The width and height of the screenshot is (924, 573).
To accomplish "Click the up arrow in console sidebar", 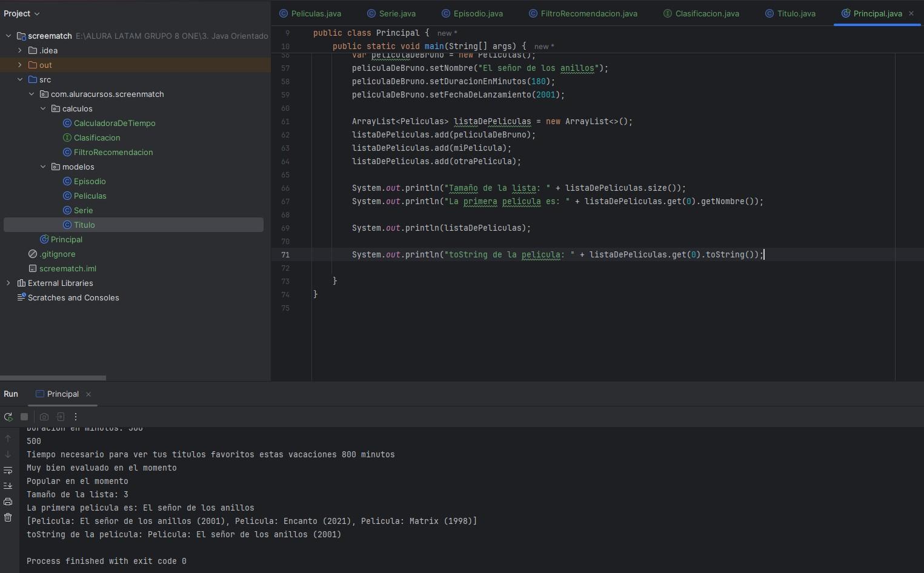I will [x=8, y=438].
